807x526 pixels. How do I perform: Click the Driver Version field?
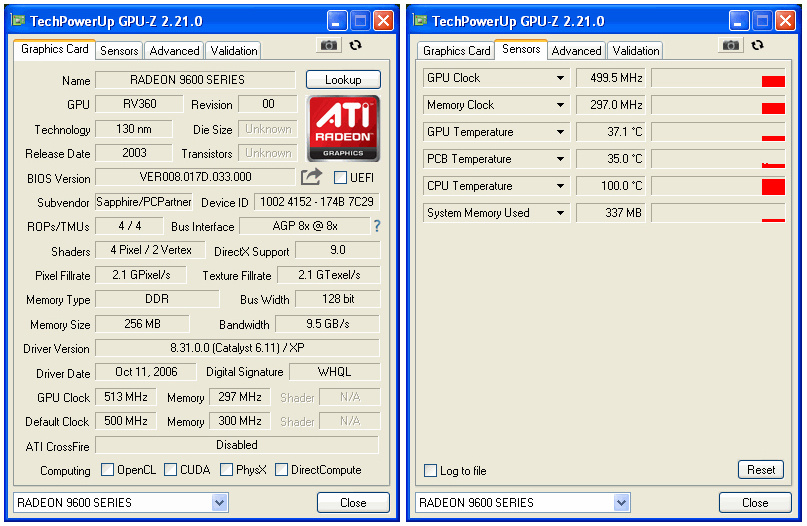tap(237, 348)
